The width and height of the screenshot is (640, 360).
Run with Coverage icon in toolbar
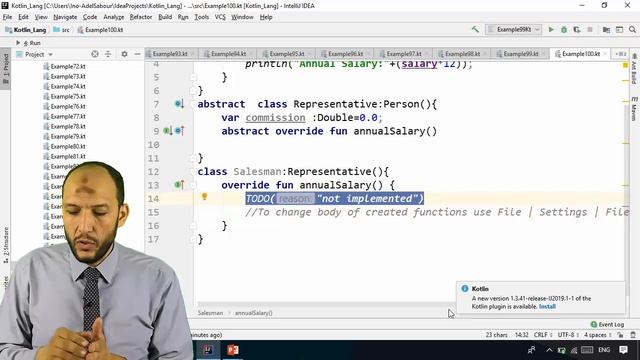577,29
